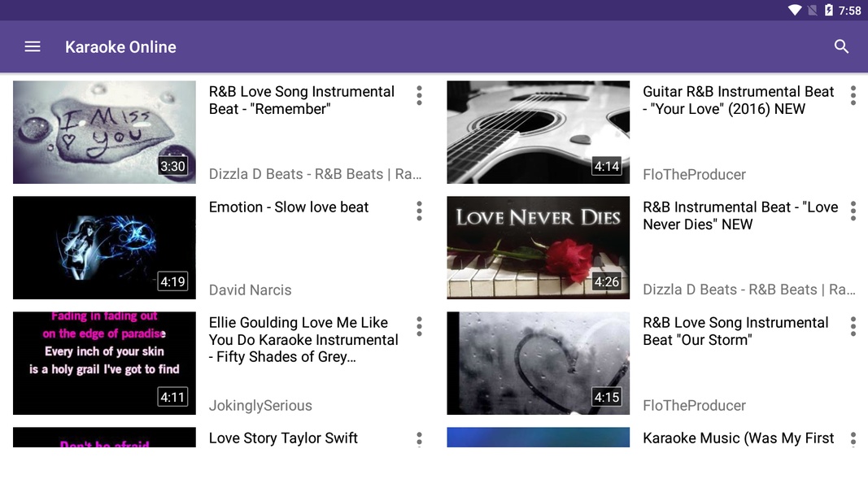Open options for Guitar R&B "Your Love" video
Screen dimensions: 868x488
point(853,95)
